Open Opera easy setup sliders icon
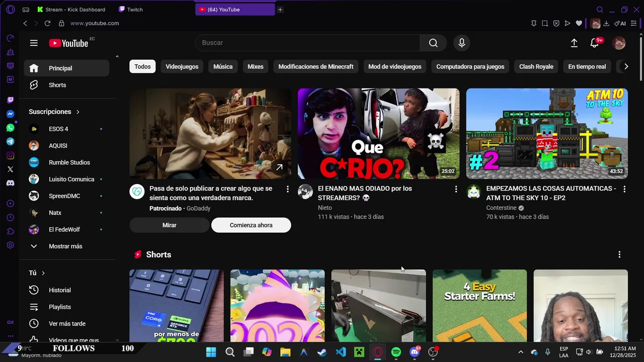Viewport: 644px width, 362px height. pyautogui.click(x=634, y=23)
